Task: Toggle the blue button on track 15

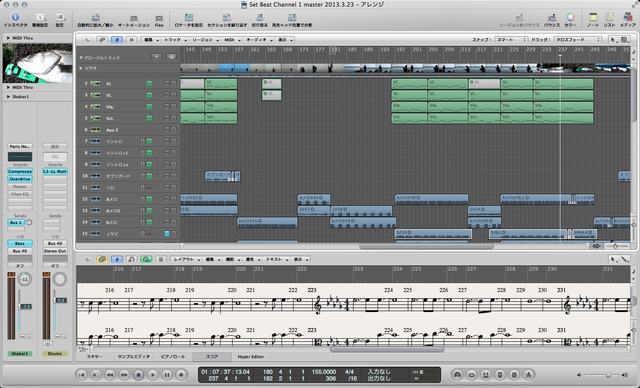Action: (167, 234)
